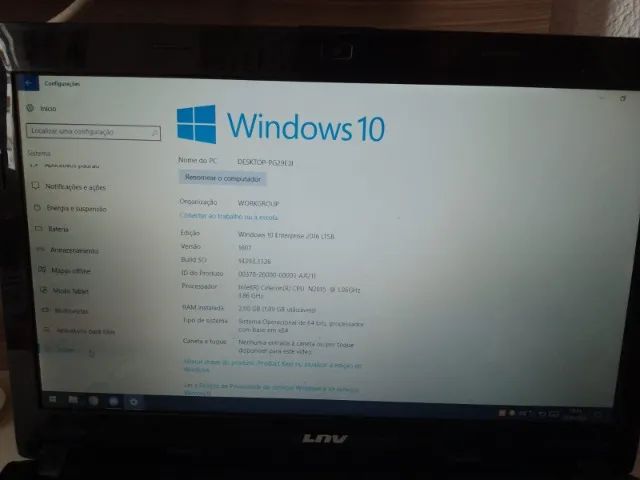
Task: Click Renomear o computador button
Action: pos(222,178)
